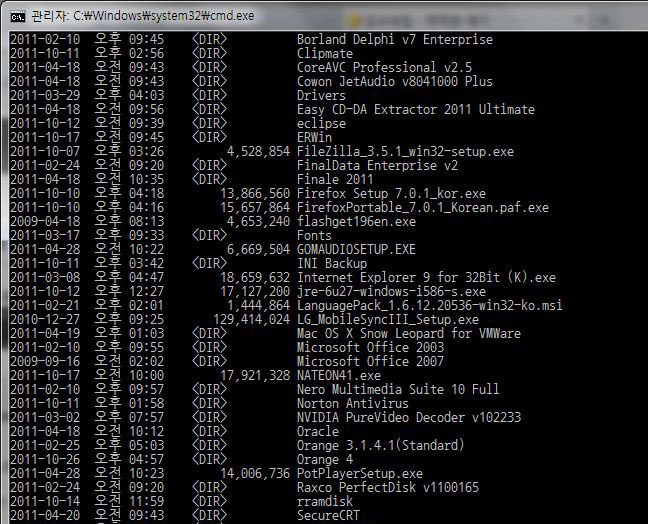This screenshot has height=524, width=648.
Task: Click date '2009-04-18' of flashget row
Action: (x=45, y=222)
